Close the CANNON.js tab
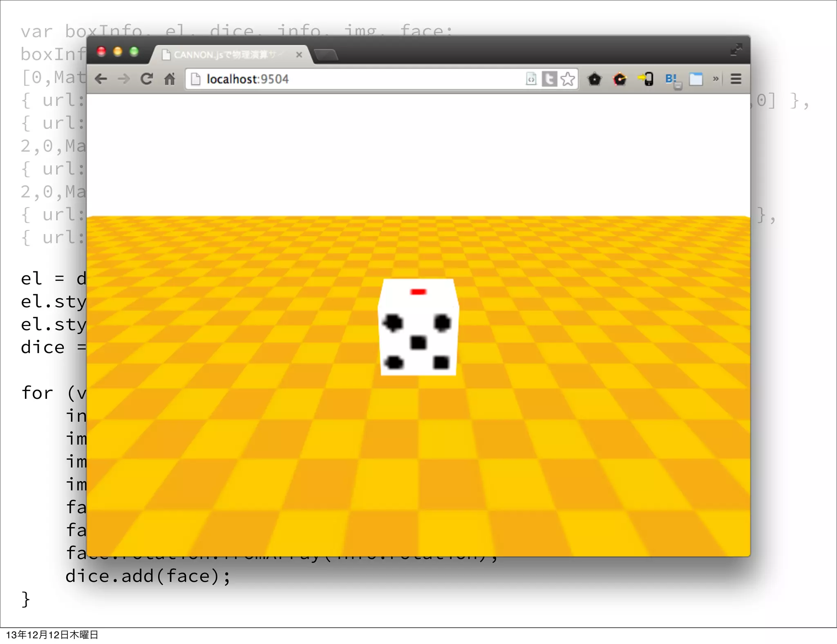The width and height of the screenshot is (837, 644). [x=299, y=55]
